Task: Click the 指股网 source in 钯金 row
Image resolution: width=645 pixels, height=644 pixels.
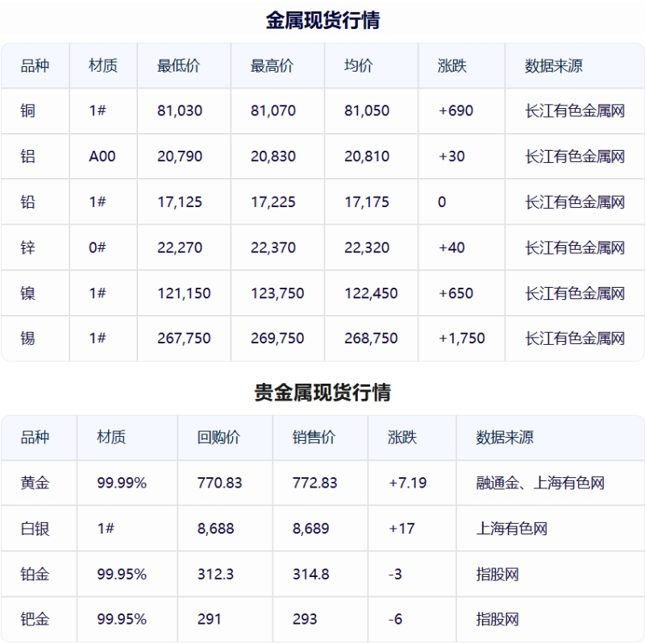Action: coord(497,619)
